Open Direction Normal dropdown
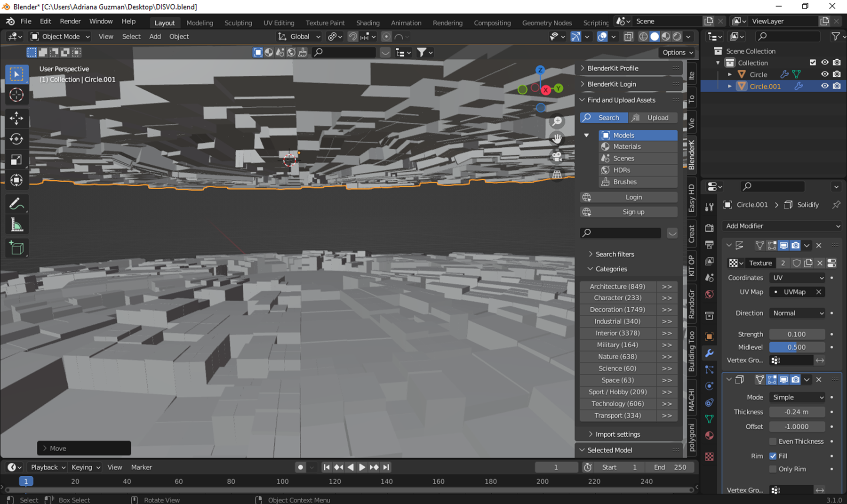 798,313
